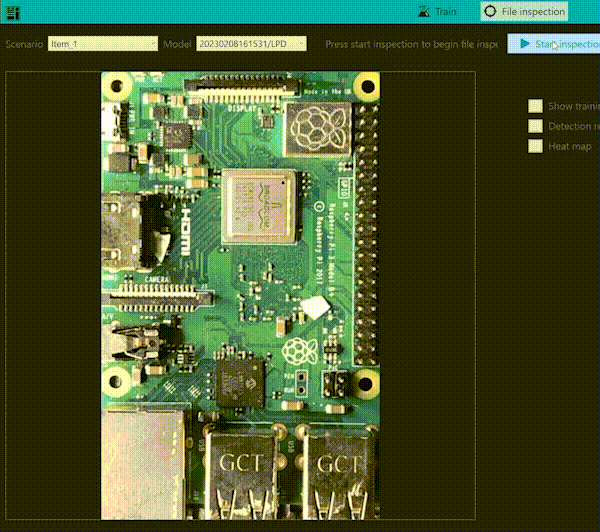600x532 pixels.
Task: Click the 'Press start inspection' status message
Action: (x=411, y=44)
